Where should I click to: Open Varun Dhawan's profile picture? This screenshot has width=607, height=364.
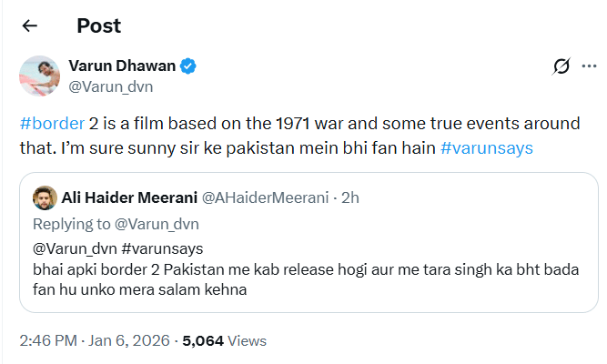pyautogui.click(x=41, y=76)
